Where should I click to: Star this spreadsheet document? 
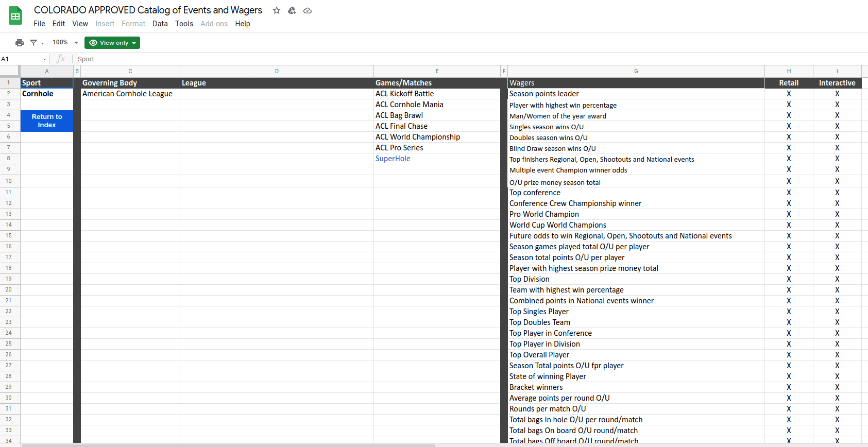tap(277, 10)
